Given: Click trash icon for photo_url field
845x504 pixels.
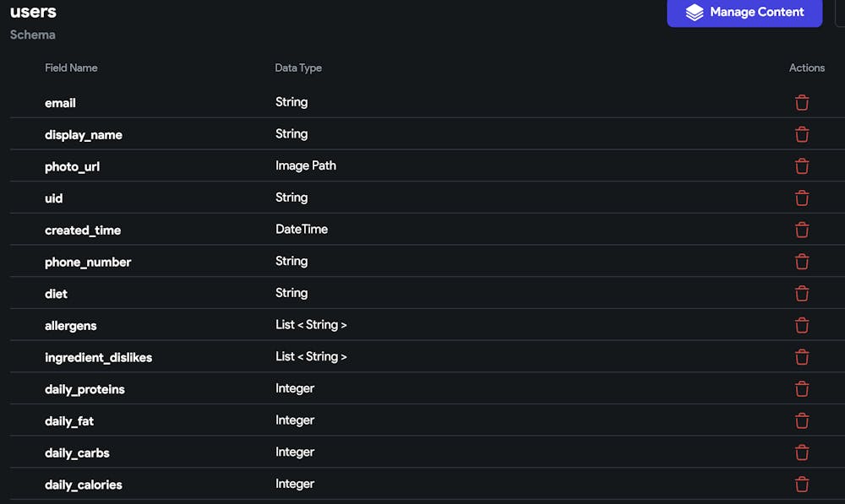Looking at the screenshot, I should coord(802,166).
